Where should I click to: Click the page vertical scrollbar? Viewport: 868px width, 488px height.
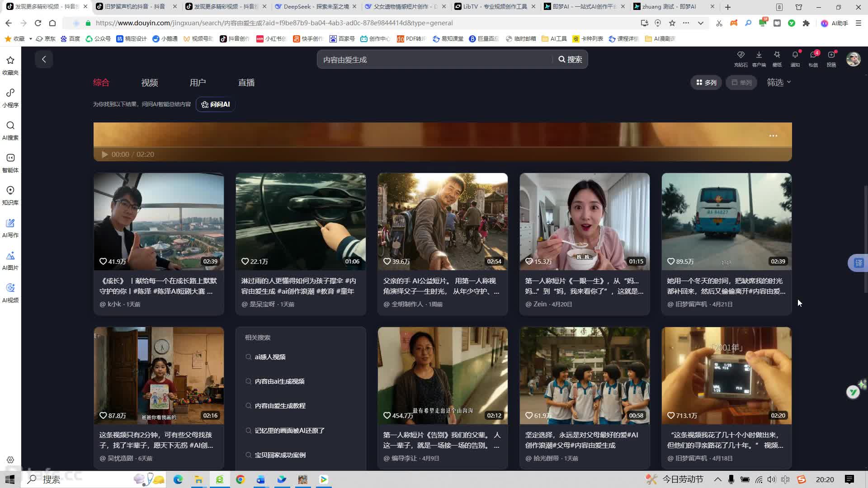click(865, 238)
